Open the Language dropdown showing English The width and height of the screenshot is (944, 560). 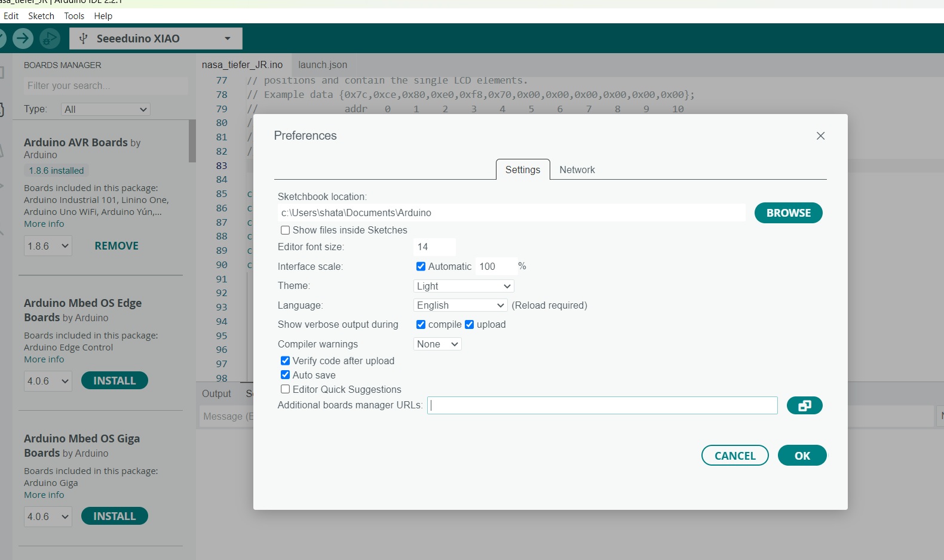461,305
